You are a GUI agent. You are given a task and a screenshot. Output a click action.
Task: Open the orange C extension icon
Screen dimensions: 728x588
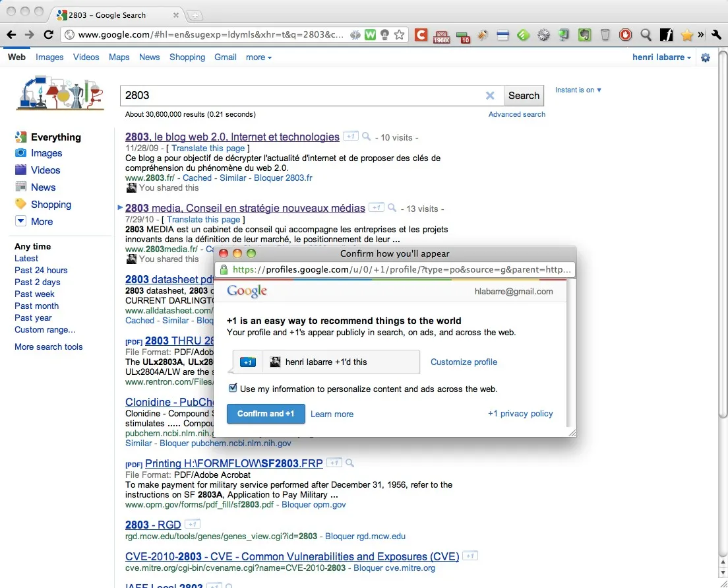coord(421,35)
